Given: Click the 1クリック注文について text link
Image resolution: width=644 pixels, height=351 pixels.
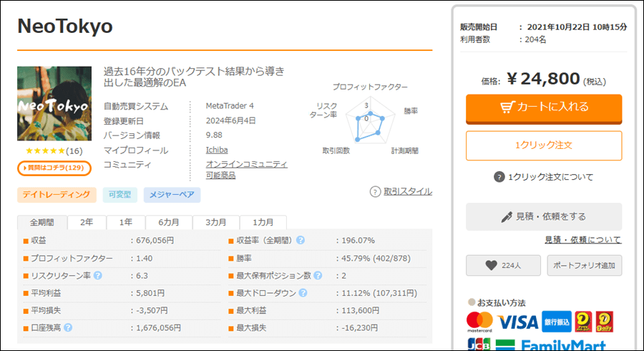Looking at the screenshot, I should click(550, 177).
